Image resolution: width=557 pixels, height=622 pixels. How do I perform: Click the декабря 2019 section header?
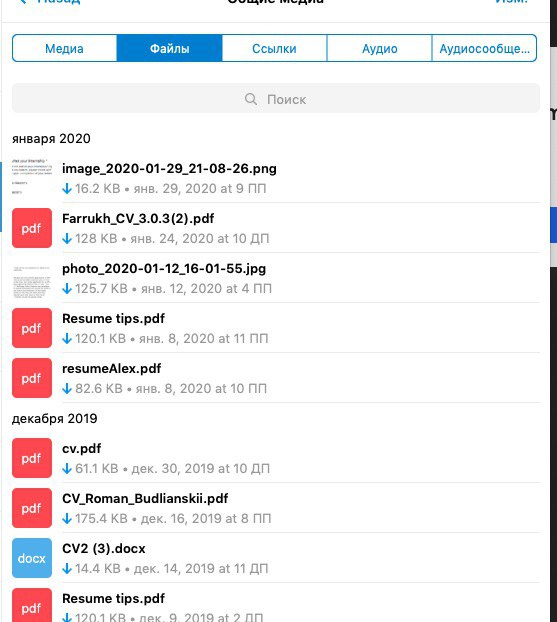[x=54, y=419]
